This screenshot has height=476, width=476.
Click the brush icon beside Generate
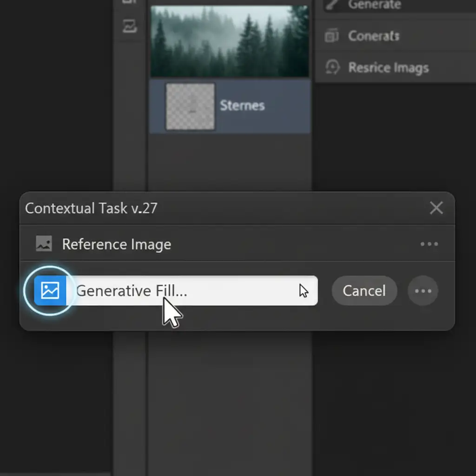coord(332,5)
